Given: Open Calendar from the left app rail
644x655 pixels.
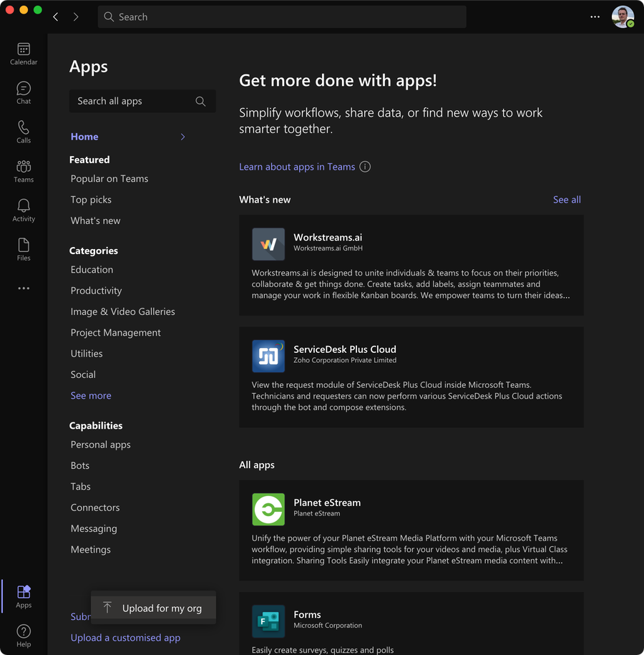Looking at the screenshot, I should click(24, 54).
